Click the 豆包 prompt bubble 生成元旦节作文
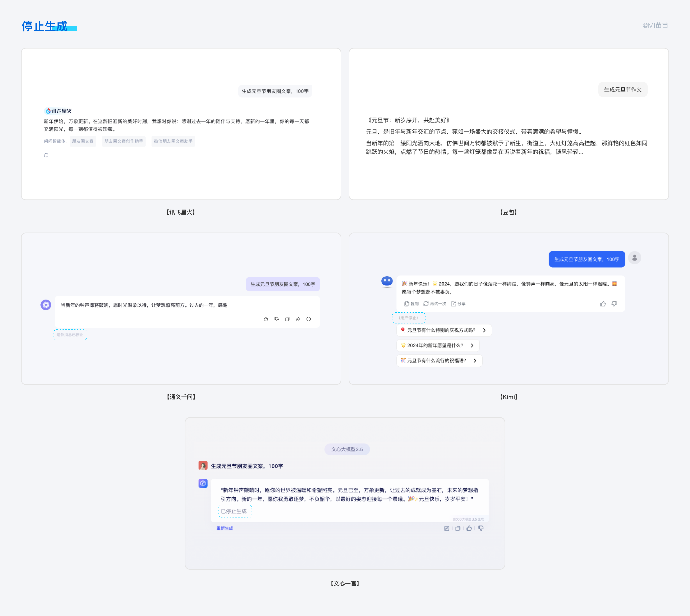Viewport: 690px width, 616px height. pyautogui.click(x=623, y=90)
